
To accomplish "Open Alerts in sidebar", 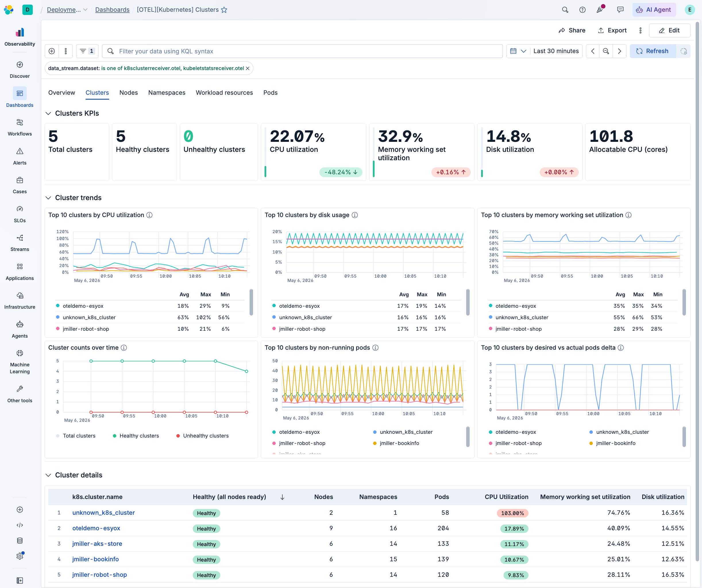I will (x=20, y=156).
